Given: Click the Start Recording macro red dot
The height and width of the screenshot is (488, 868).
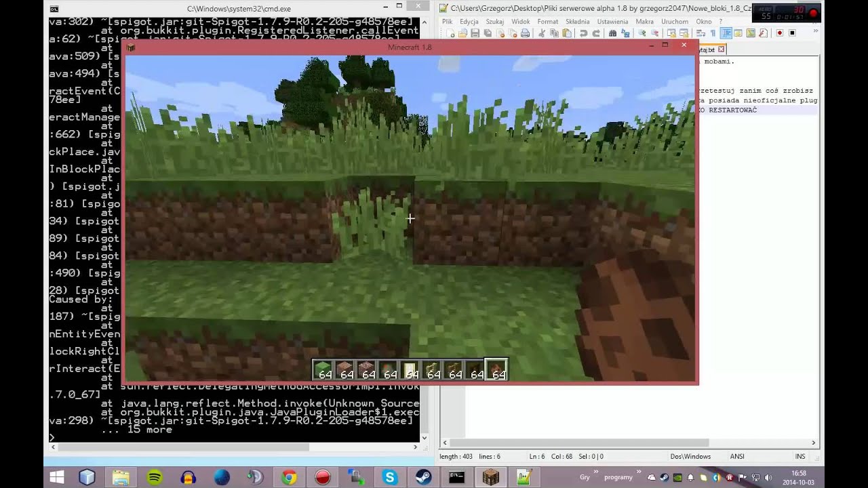Looking at the screenshot, I should click(780, 33).
